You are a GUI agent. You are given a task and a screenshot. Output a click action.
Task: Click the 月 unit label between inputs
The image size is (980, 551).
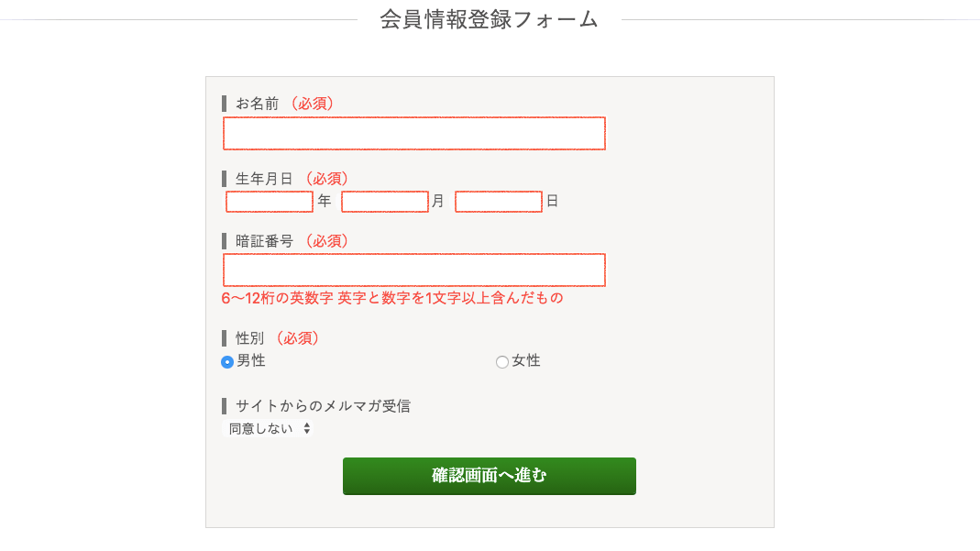click(x=438, y=201)
